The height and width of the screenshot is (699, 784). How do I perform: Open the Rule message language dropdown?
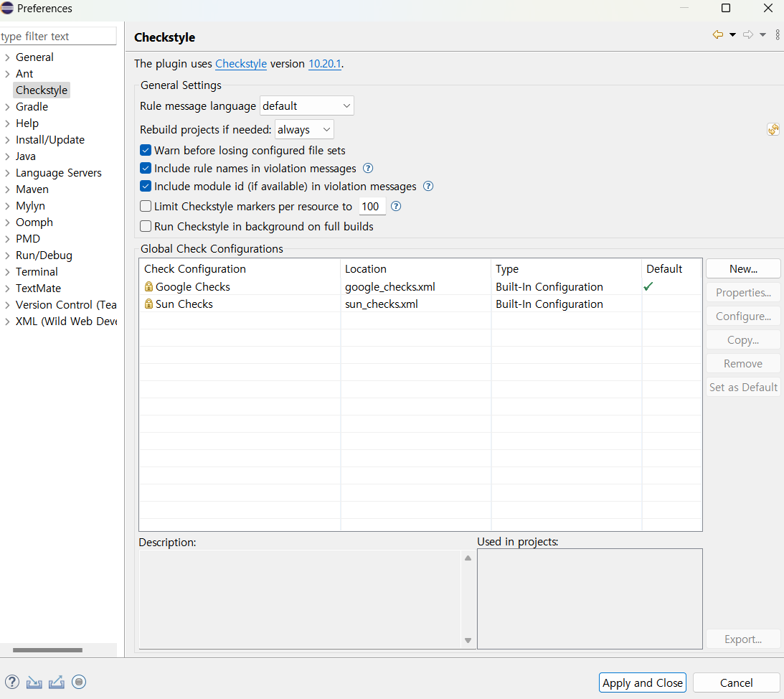click(x=306, y=105)
